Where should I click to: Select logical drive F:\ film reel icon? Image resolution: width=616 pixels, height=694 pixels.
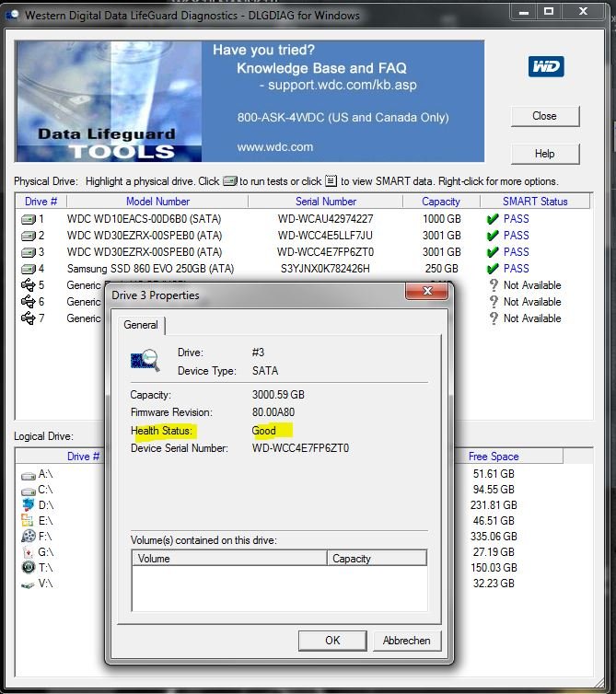click(29, 537)
